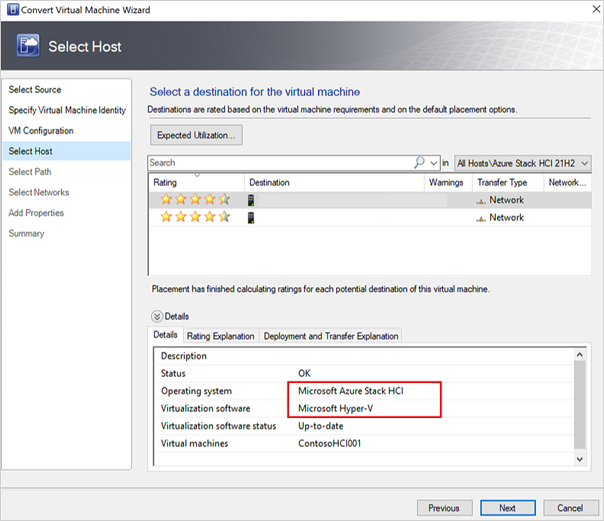Switch to the Rating Explanation tab
Screen dimensions: 604x521
coord(220,336)
